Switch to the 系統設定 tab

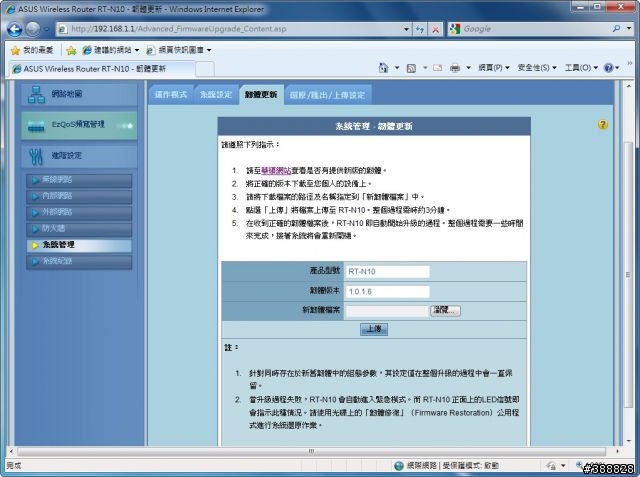click(x=216, y=95)
